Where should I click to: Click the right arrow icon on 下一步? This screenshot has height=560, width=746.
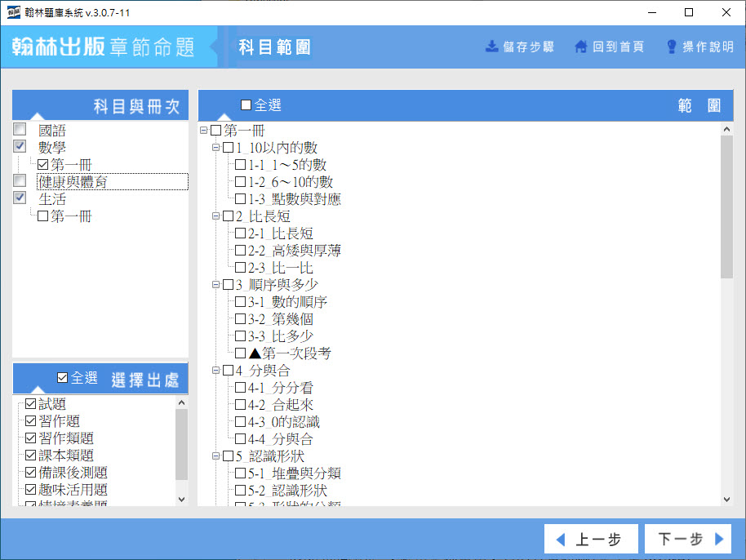(x=719, y=540)
